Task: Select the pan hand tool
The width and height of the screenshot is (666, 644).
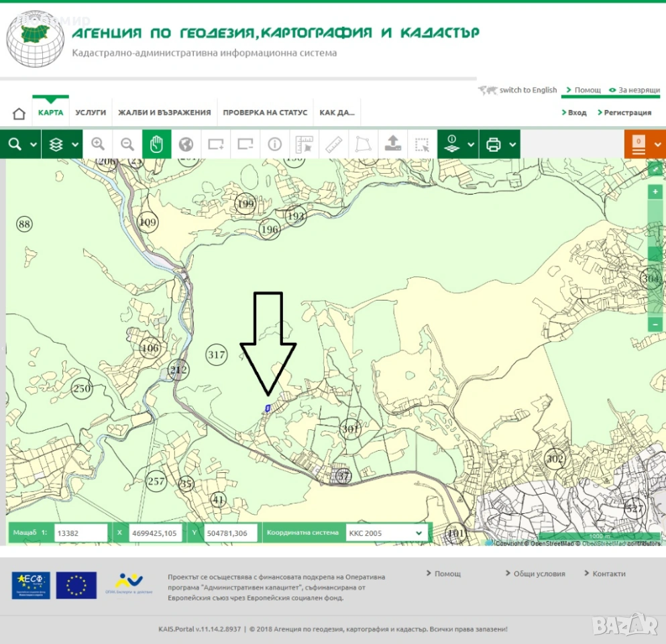Action: pyautogui.click(x=156, y=144)
